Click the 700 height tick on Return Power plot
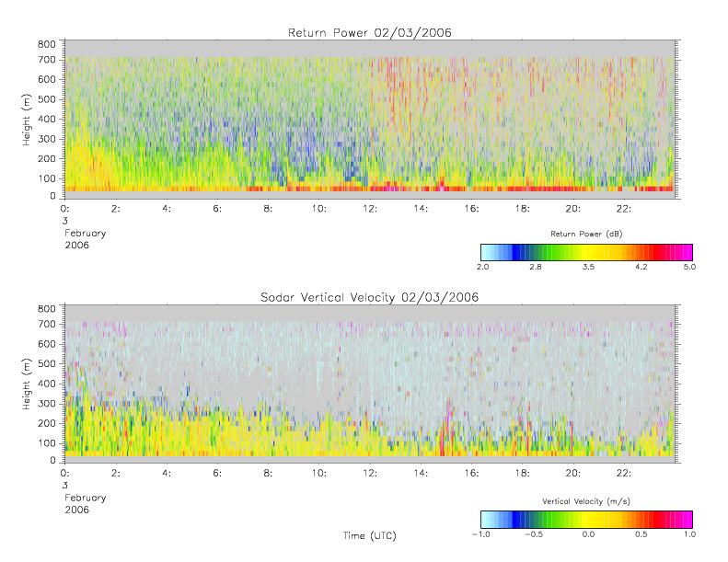728x562 pixels. tap(46, 60)
